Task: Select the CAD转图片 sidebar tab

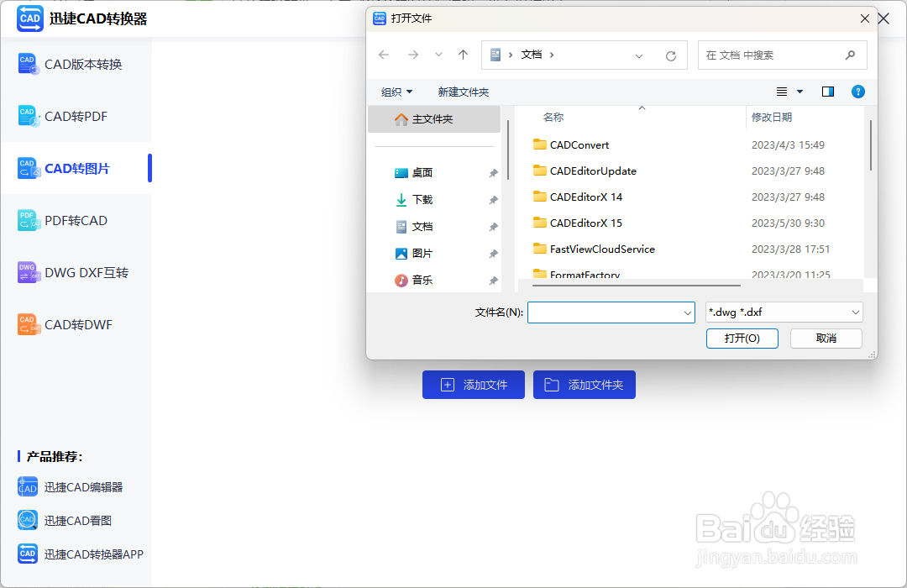Action: click(76, 168)
